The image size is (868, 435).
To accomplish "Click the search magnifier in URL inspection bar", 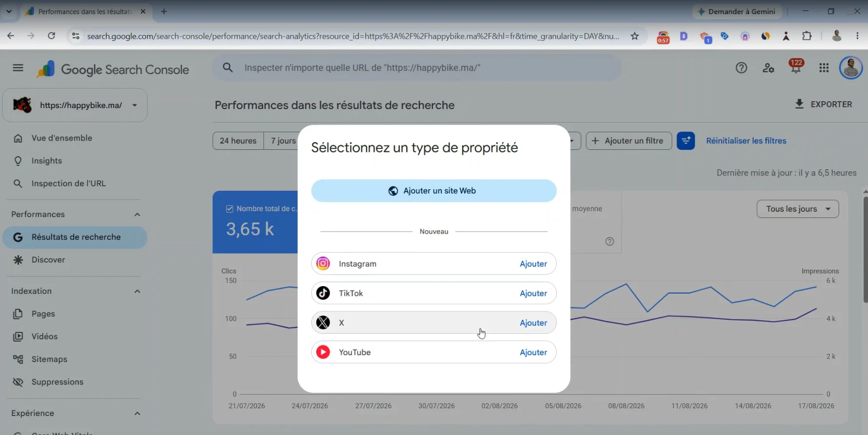I will click(228, 68).
